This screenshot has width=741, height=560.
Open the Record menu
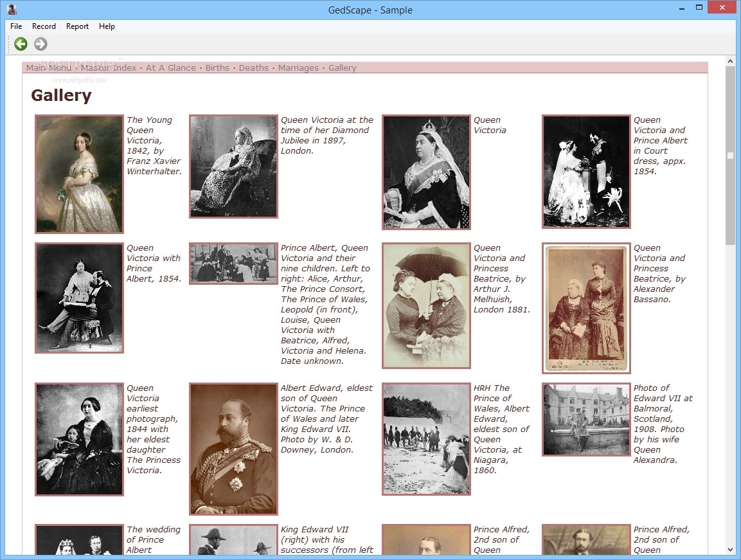coord(44,26)
